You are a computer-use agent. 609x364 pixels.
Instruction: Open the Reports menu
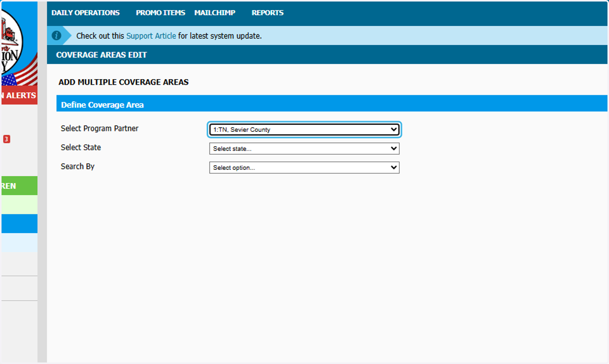pos(267,13)
